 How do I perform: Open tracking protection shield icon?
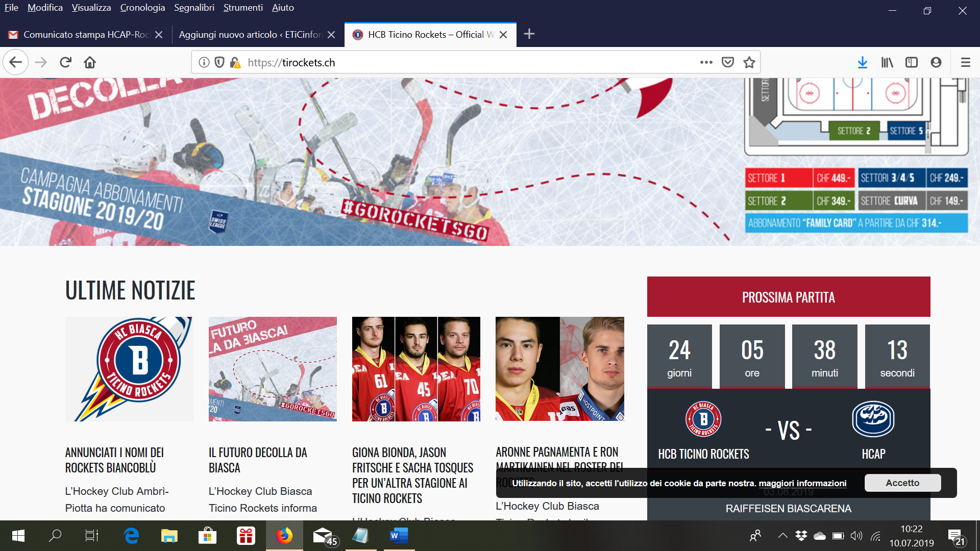pyautogui.click(x=219, y=62)
